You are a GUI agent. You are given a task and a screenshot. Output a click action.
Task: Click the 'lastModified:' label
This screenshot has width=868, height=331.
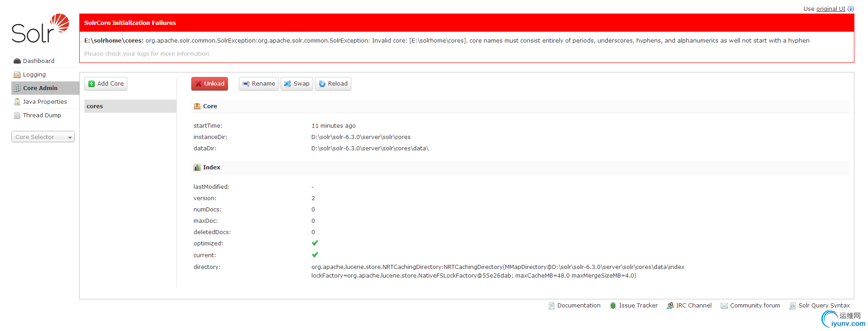pos(212,187)
